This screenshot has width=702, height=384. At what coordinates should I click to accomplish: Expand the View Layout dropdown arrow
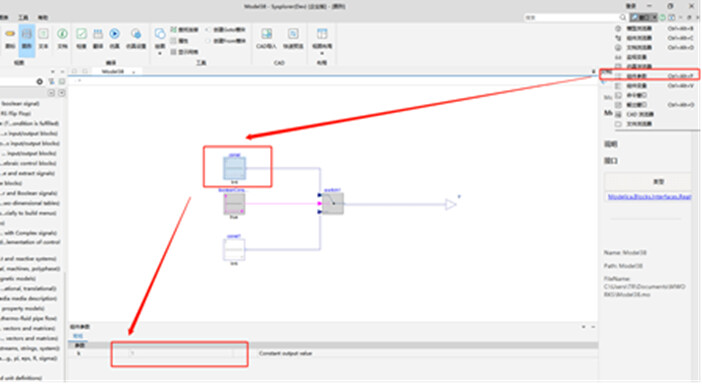[322, 53]
